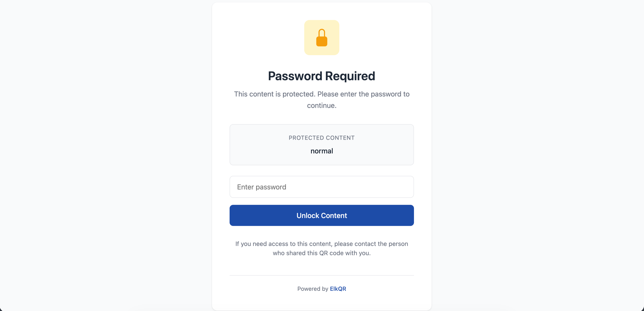Select the PROTECTED CONTENT label
The image size is (644, 311).
[x=322, y=138]
